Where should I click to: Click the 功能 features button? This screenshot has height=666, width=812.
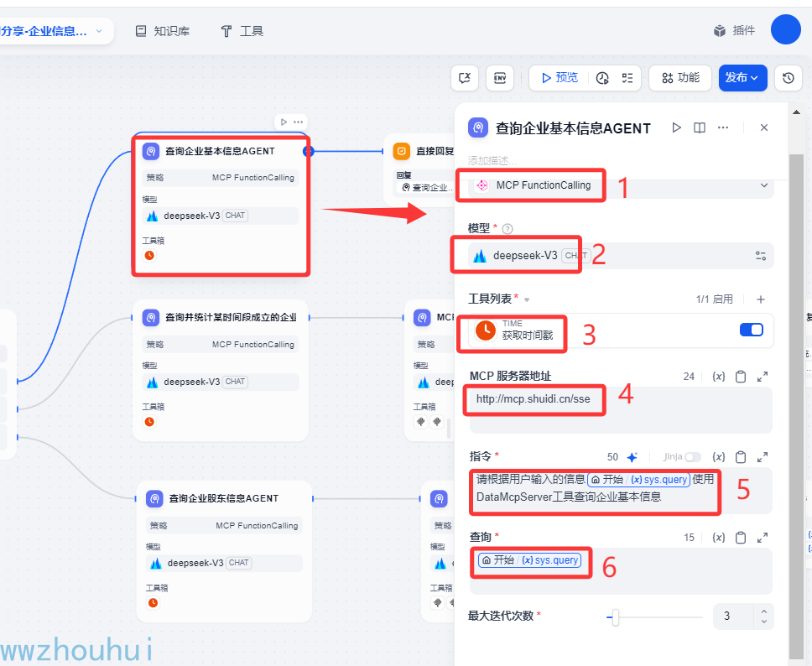680,78
